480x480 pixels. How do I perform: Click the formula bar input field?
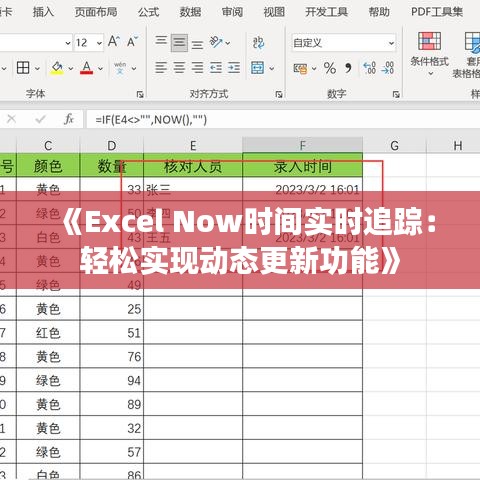pyautogui.click(x=283, y=119)
